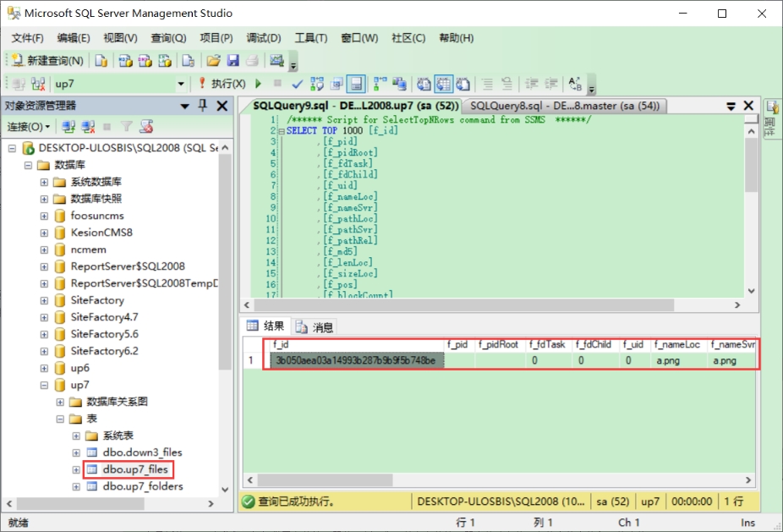Collapse the up7 database node

click(44, 385)
